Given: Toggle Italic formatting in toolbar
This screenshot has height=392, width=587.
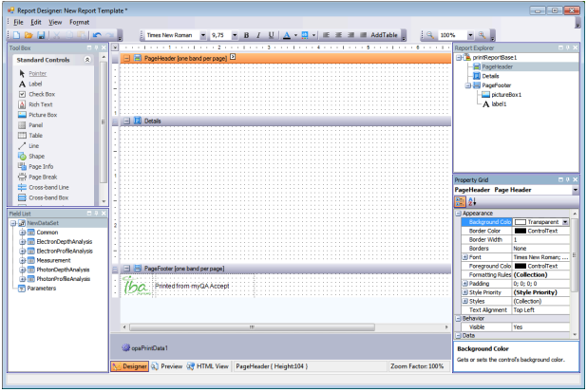Looking at the screenshot, I should tap(257, 35).
